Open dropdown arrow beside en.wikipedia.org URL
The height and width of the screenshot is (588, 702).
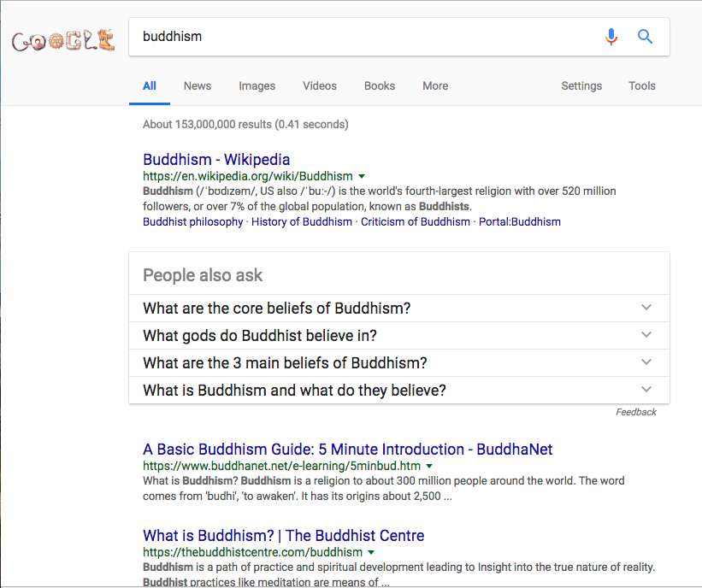pyautogui.click(x=362, y=176)
